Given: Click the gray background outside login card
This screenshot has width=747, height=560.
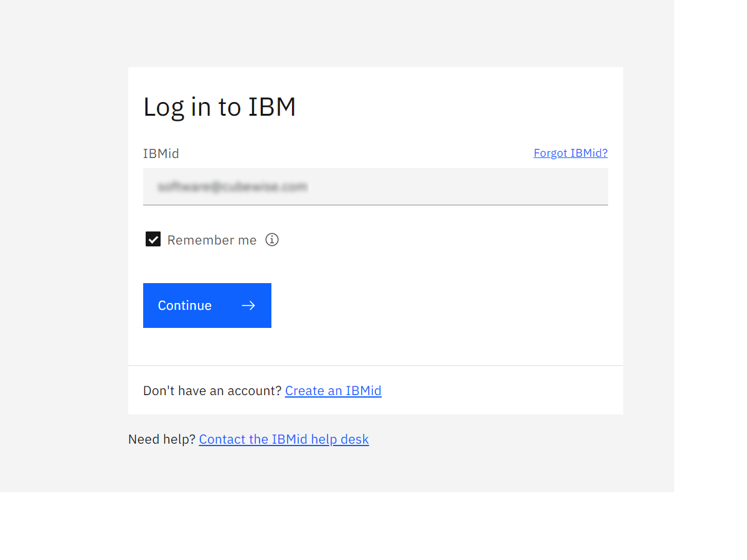Looking at the screenshot, I should (62, 249).
